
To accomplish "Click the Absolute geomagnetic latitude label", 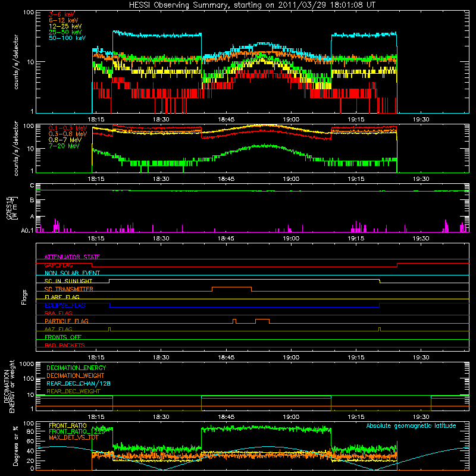I will coord(411,425).
